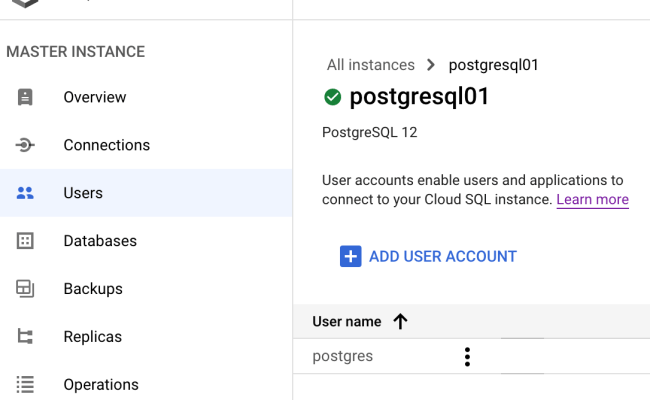Open three-dot menu for postgres user

(467, 356)
